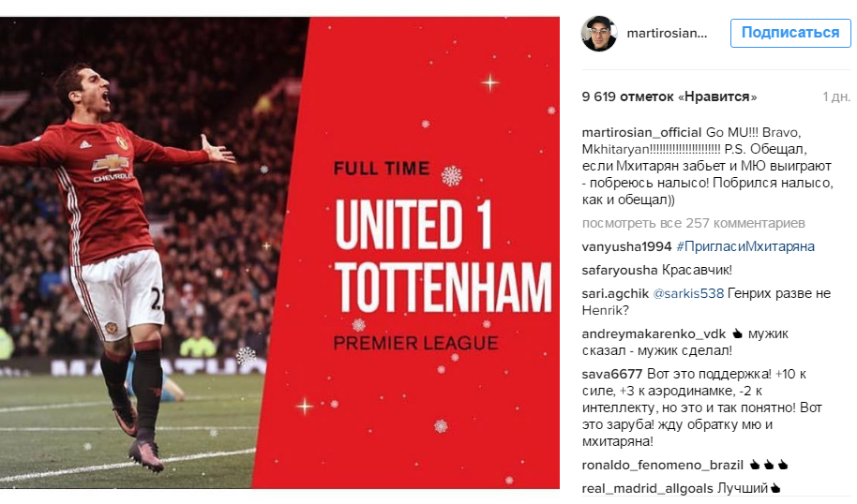Image resolution: width=857 pixels, height=504 pixels.
Task: Click the thumbs-up emoji in andreymakarenko_vdk comment
Action: (737, 334)
